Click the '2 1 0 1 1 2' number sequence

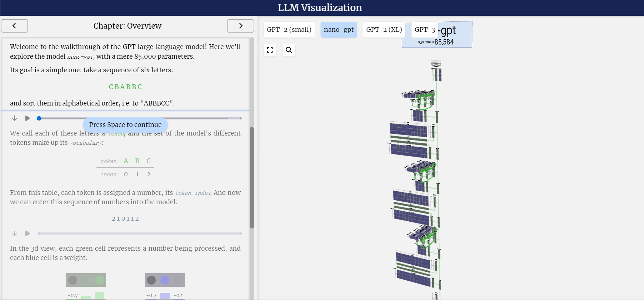[125, 219]
